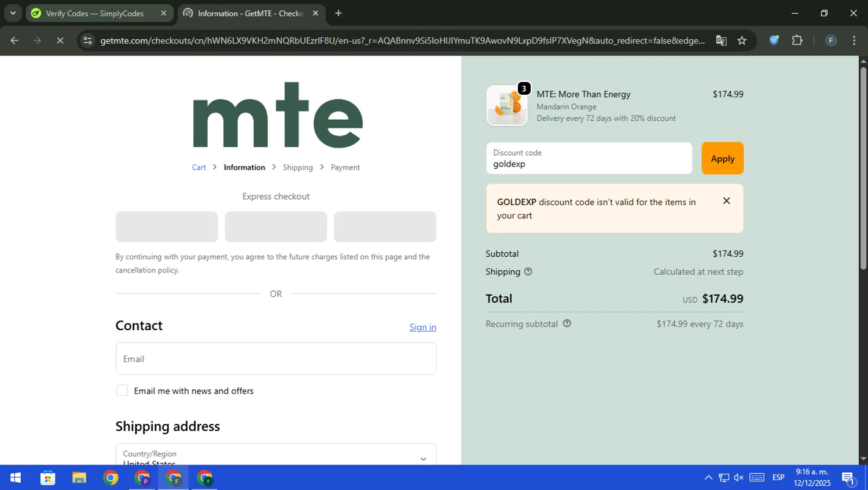Click the scrollbar down arrow
This screenshot has height=490, width=868.
pyautogui.click(x=863, y=459)
